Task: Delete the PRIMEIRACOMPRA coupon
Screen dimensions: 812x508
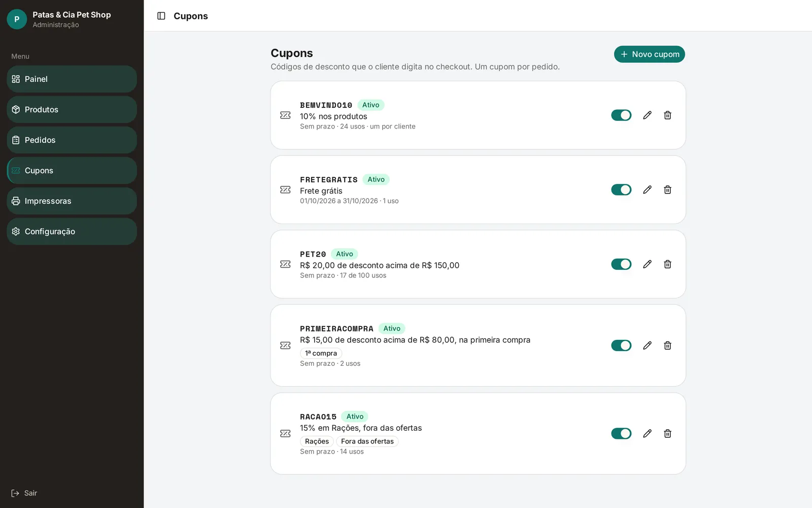Action: (667, 345)
